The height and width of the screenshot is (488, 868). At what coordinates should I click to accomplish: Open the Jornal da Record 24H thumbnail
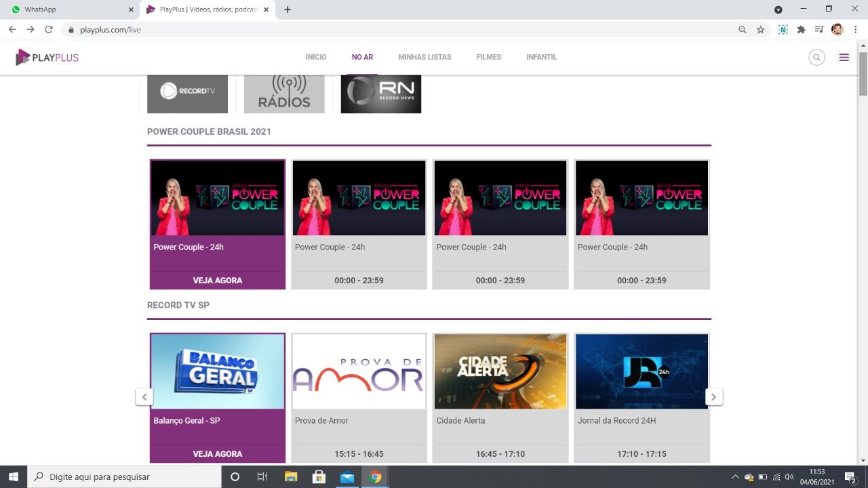(642, 371)
